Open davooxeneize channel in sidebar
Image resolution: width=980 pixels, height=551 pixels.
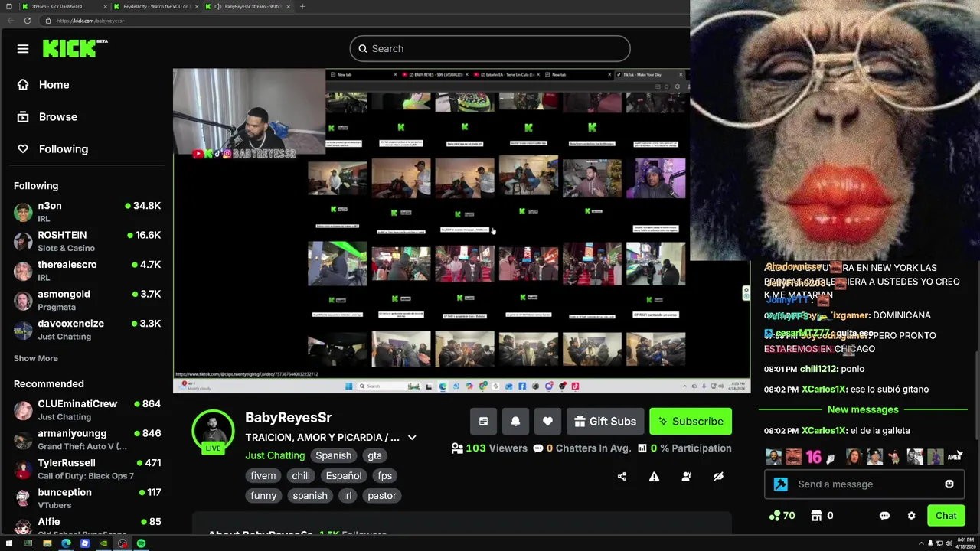click(87, 330)
